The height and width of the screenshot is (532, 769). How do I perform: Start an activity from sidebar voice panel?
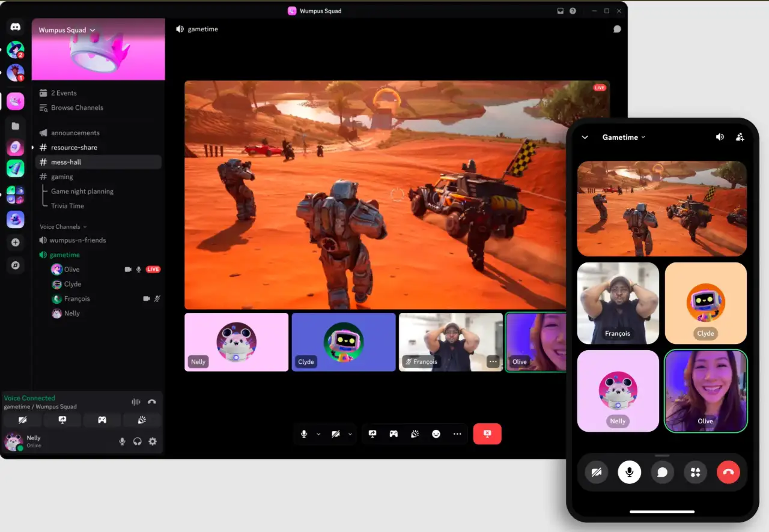tap(102, 420)
